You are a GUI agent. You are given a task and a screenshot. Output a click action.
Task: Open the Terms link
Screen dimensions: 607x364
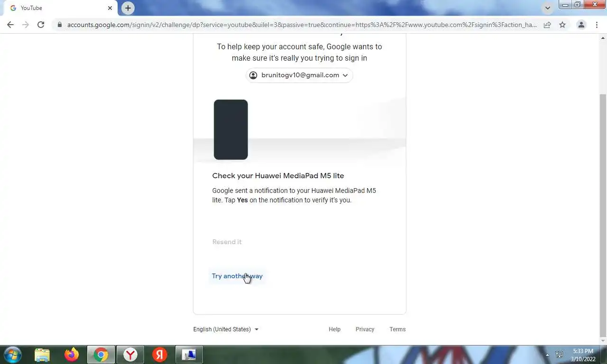tap(397, 329)
